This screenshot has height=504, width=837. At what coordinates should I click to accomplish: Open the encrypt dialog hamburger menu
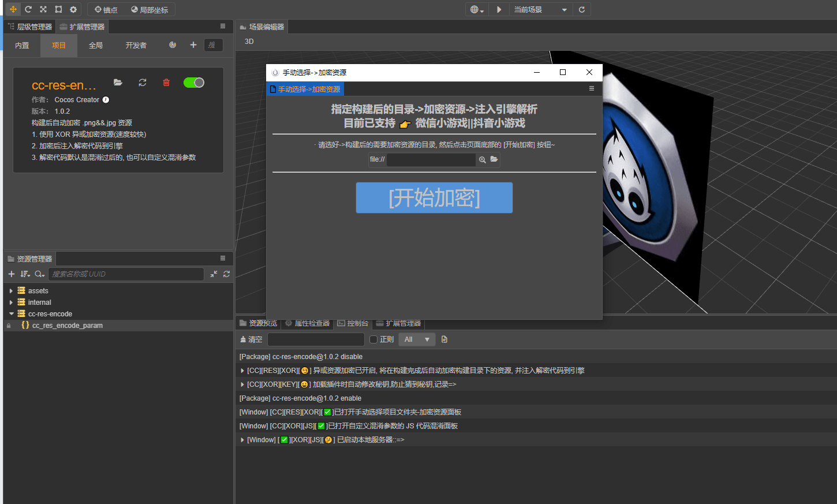point(592,89)
